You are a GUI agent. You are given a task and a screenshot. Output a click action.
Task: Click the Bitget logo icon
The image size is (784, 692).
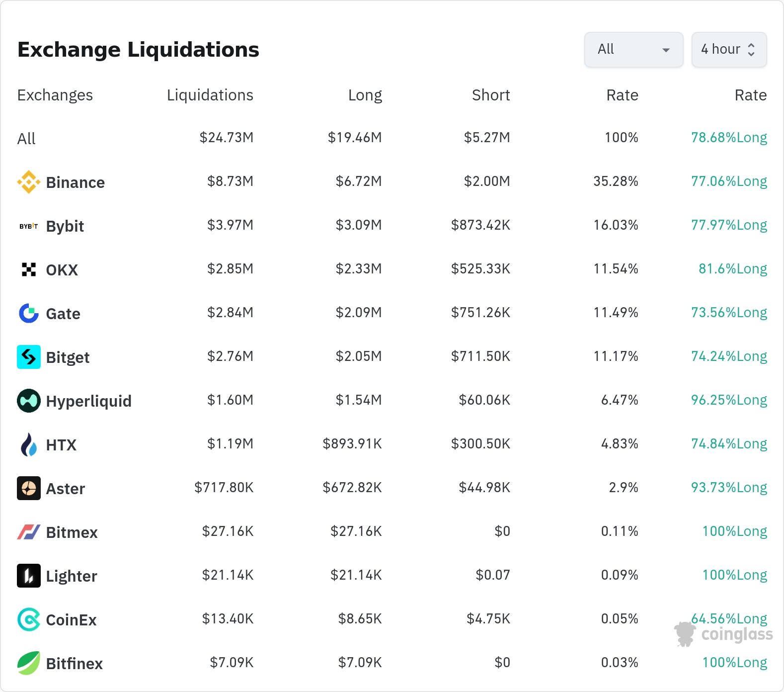[28, 357]
